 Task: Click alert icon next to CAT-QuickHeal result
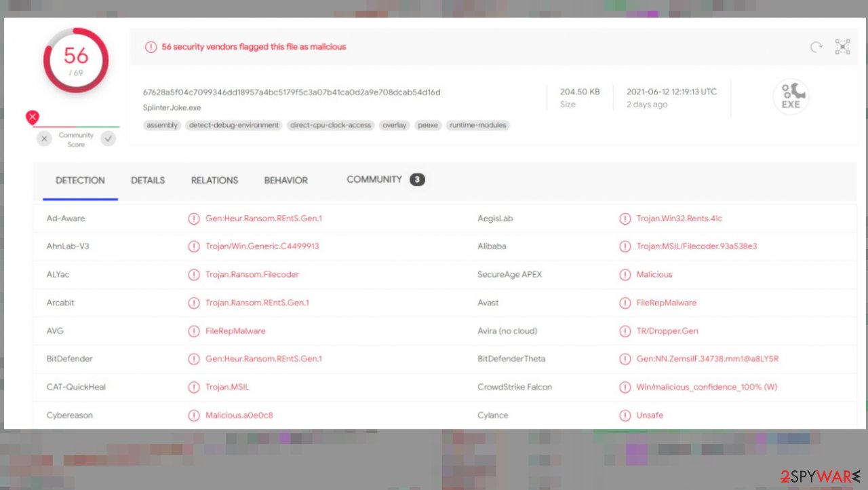click(x=194, y=388)
